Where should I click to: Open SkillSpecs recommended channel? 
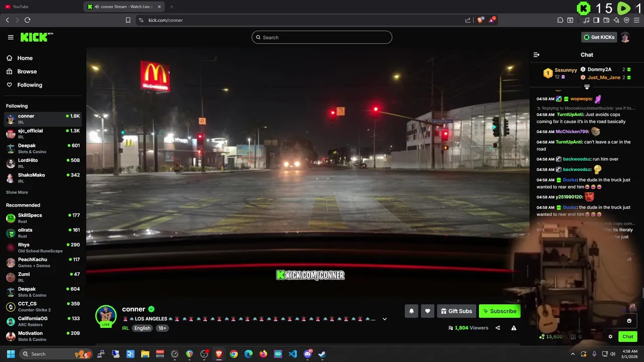pyautogui.click(x=43, y=218)
